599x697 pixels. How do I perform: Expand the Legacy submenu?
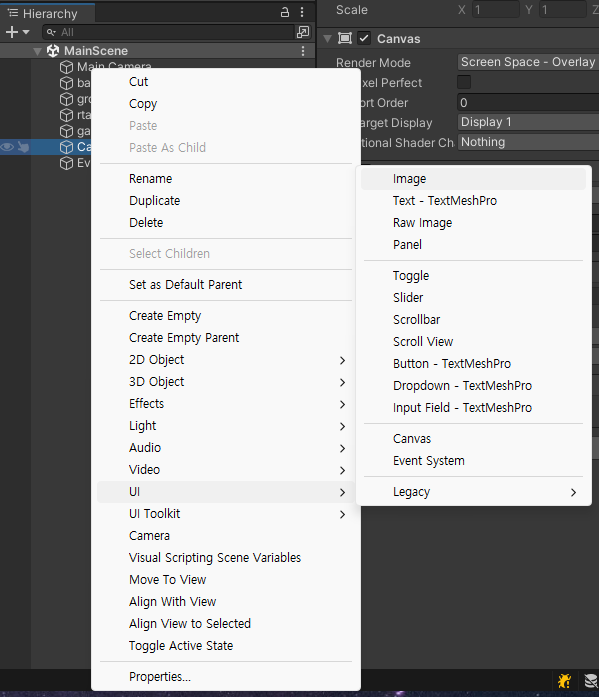[x=473, y=492]
